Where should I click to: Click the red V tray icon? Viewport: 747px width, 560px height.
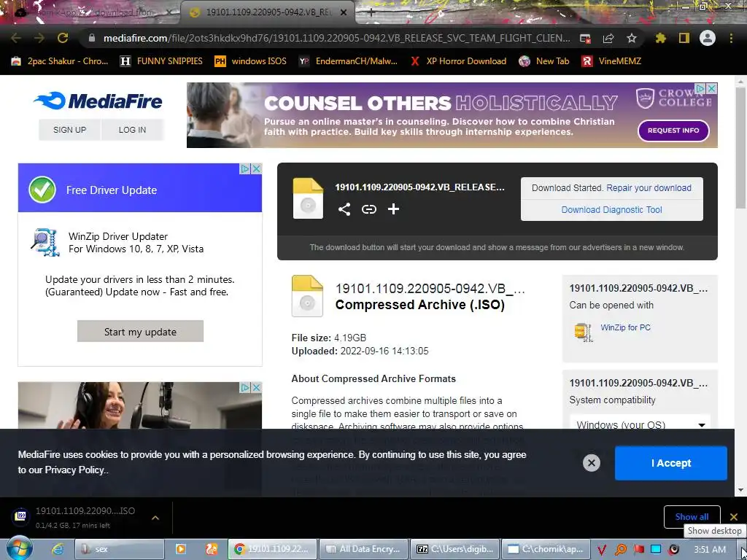coord(601,550)
